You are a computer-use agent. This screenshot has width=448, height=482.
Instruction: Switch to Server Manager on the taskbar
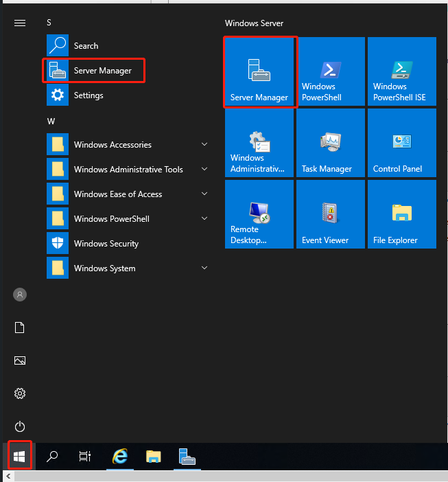click(x=187, y=457)
